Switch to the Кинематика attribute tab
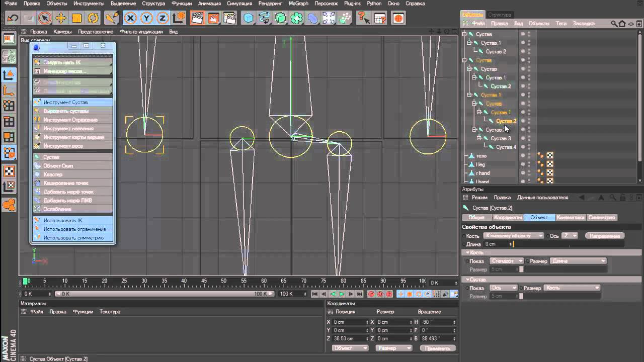Screen dimensions: 644x362 [571, 218]
